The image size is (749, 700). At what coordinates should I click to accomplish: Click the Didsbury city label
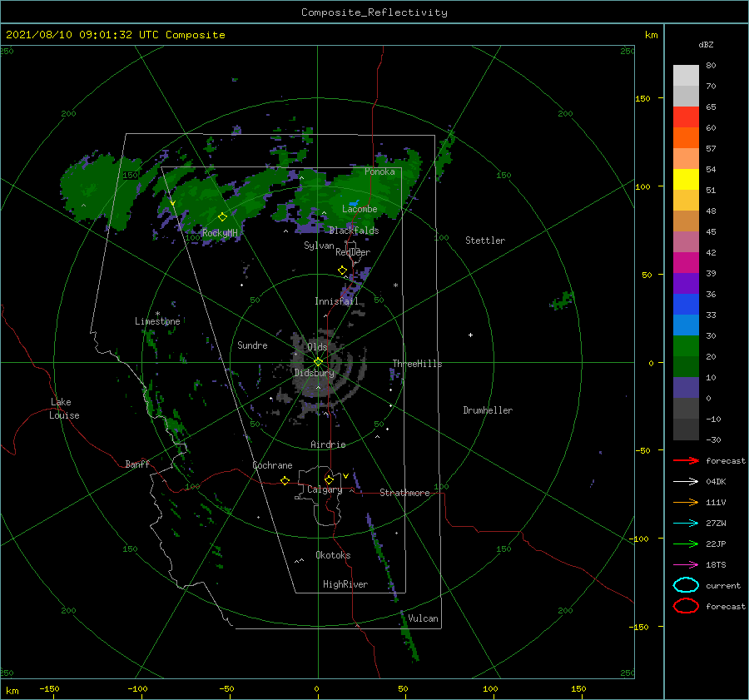[314, 373]
